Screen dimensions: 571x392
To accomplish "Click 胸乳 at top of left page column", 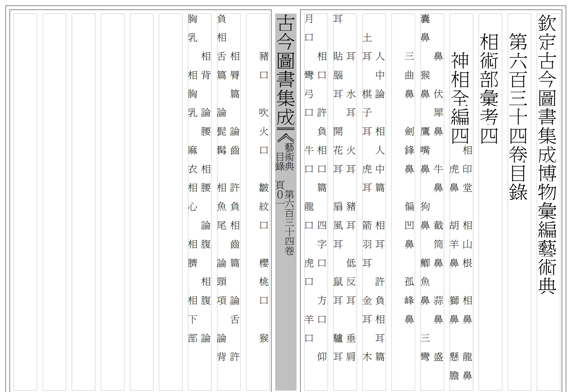I will pos(193,28).
